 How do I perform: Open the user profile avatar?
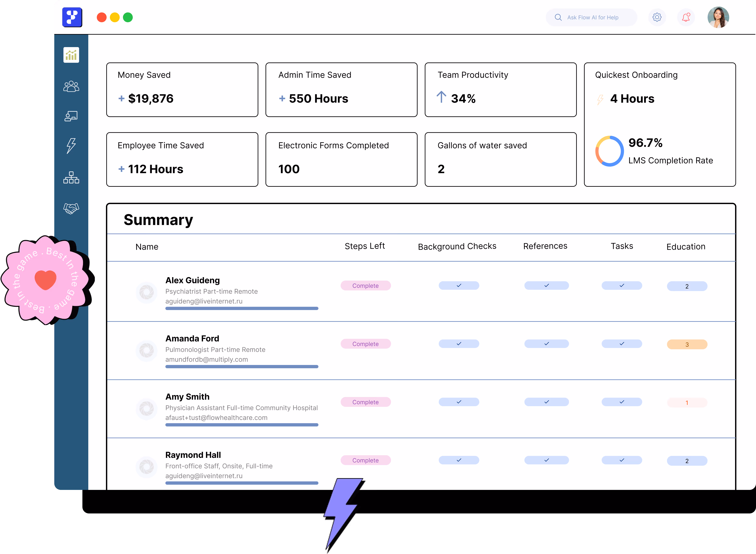point(718,17)
